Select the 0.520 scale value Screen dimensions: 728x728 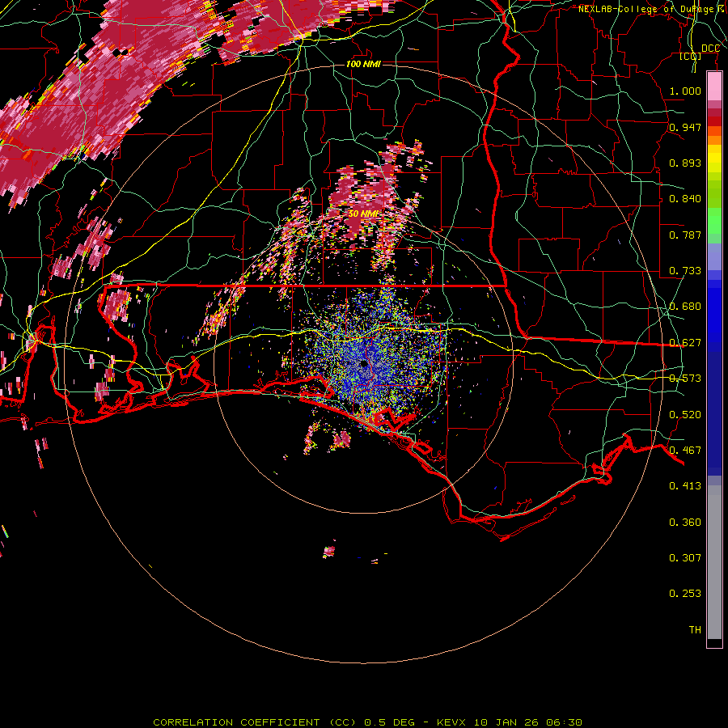click(685, 415)
